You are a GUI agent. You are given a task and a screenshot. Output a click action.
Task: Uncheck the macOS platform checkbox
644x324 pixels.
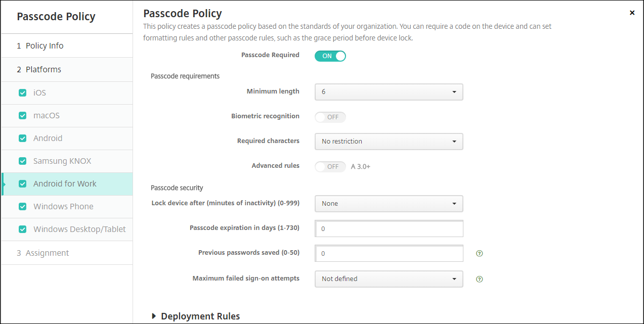pyautogui.click(x=22, y=116)
